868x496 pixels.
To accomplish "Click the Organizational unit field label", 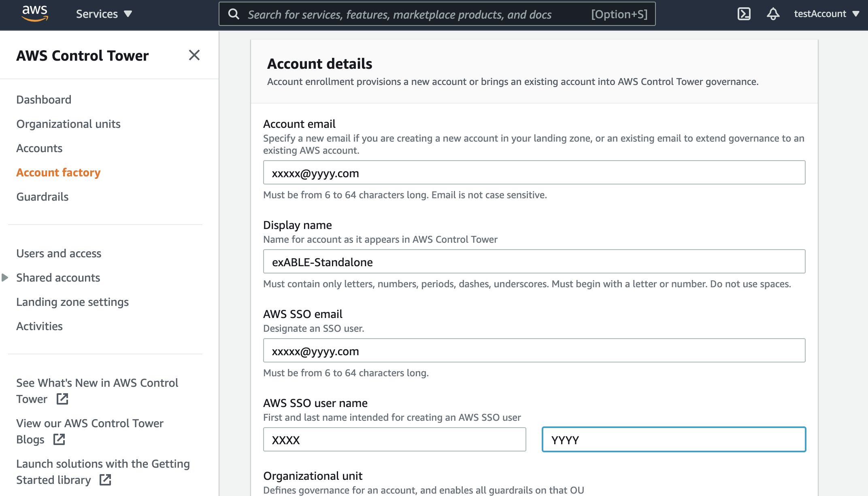I will point(313,476).
